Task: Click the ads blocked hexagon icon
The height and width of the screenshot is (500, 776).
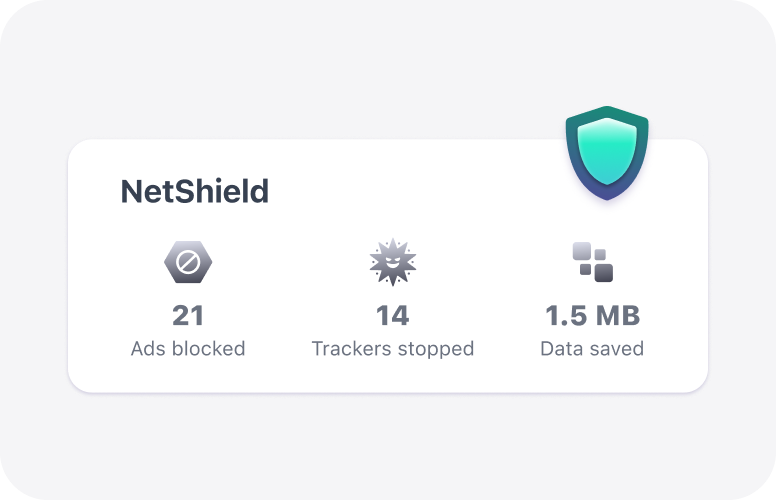Action: click(x=188, y=263)
